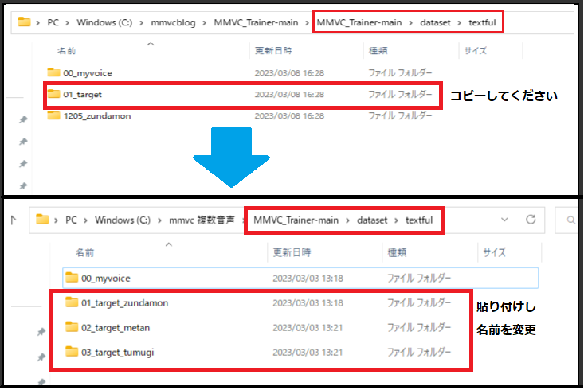Sort by 種類 column in mmvcblog window

[378, 51]
